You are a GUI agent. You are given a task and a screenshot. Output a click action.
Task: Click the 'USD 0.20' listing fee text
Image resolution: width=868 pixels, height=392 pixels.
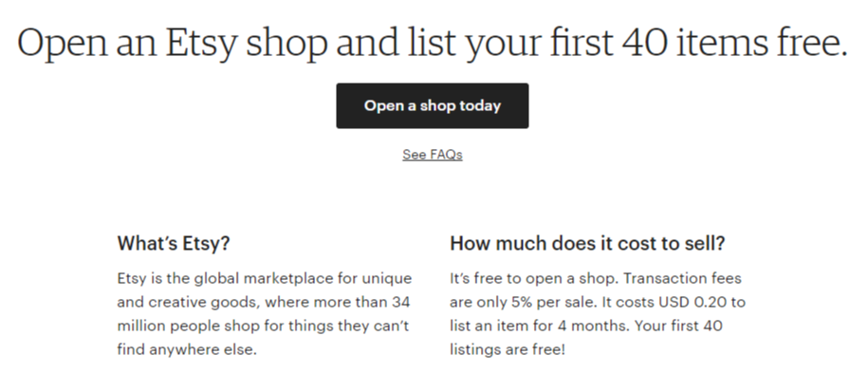coord(692,302)
